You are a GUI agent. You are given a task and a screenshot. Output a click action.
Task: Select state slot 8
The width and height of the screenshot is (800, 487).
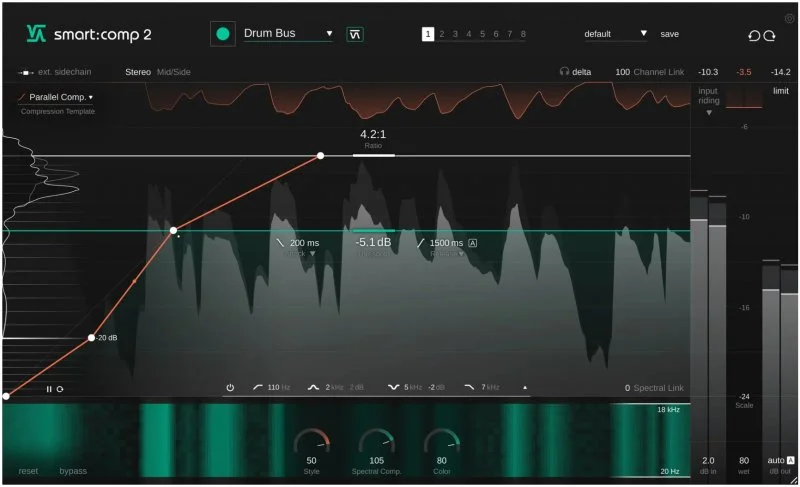[x=523, y=34]
